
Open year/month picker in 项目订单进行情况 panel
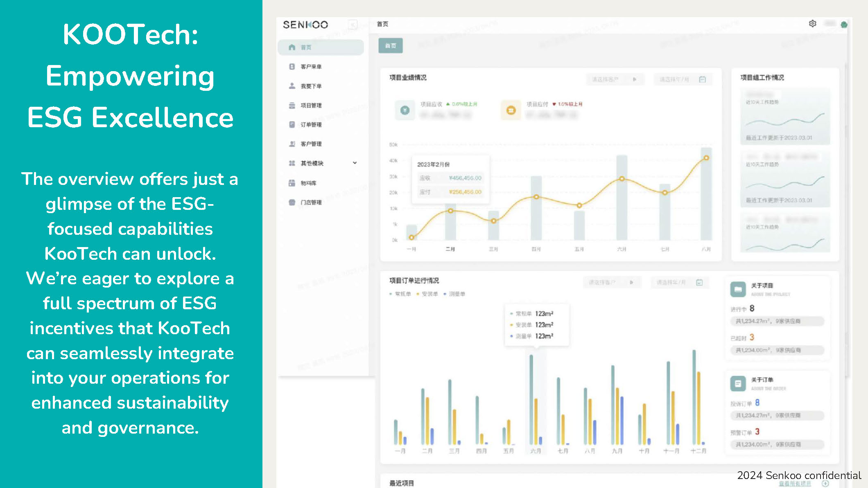coord(679,282)
